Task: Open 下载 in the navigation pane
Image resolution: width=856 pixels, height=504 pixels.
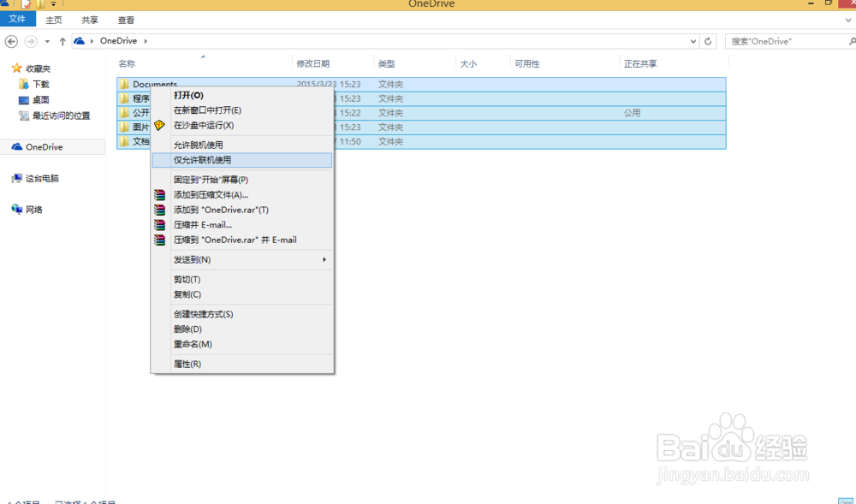Action: 41,84
